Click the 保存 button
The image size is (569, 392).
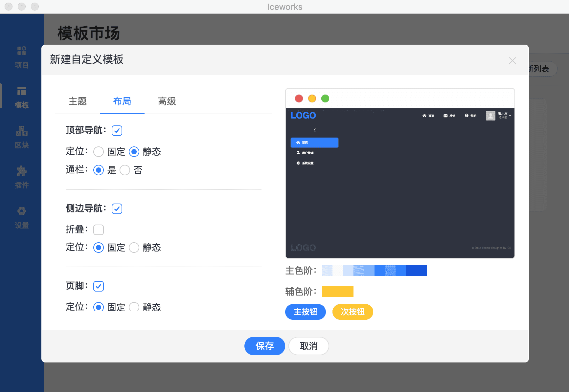[x=265, y=346]
